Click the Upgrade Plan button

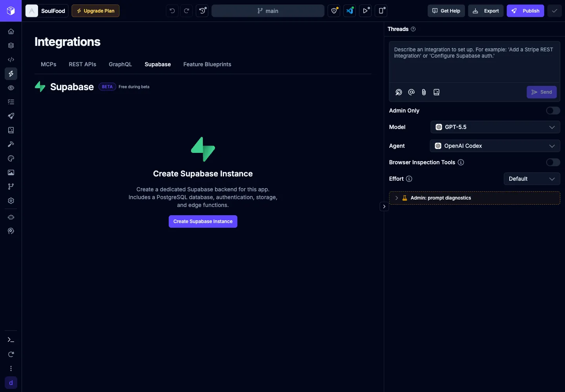pyautogui.click(x=95, y=11)
